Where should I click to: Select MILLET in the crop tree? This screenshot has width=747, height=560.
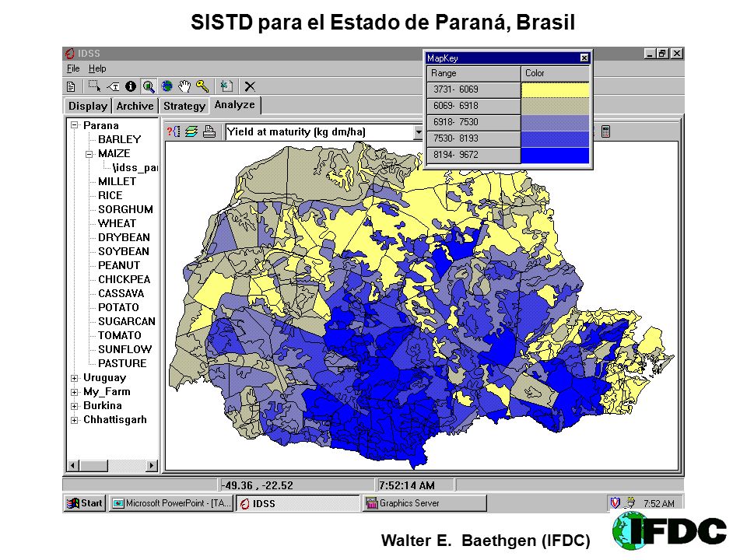point(117,181)
